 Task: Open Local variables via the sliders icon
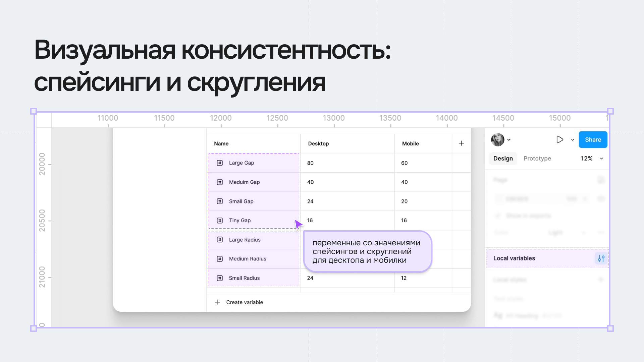click(601, 258)
